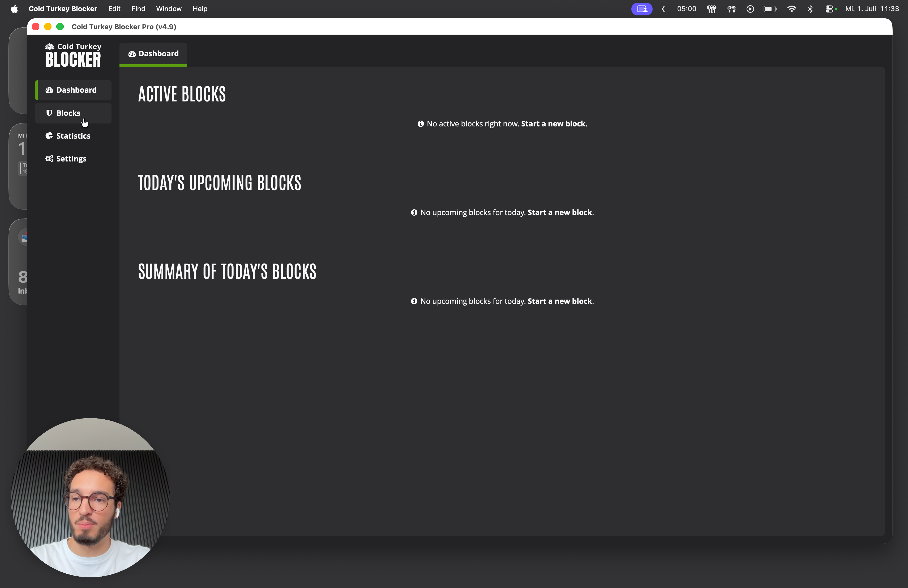Click the Cold Turkey Blocker logo
The height and width of the screenshot is (588, 908).
coord(73,55)
